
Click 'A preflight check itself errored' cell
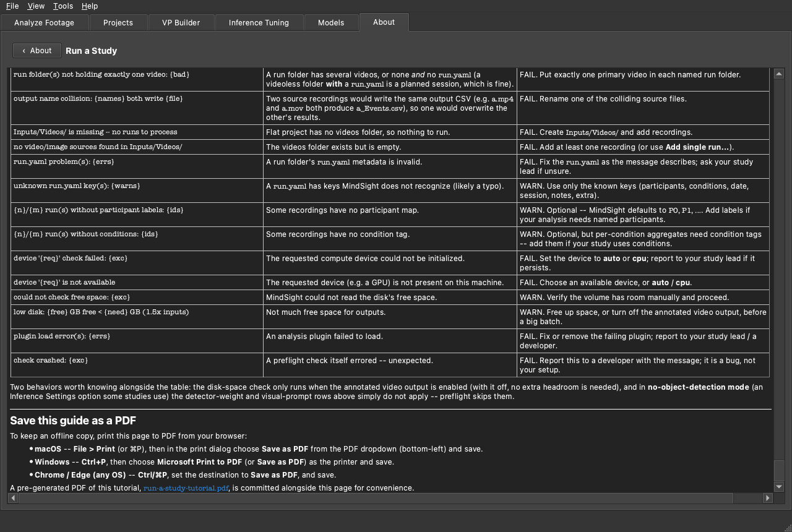click(x=390, y=365)
